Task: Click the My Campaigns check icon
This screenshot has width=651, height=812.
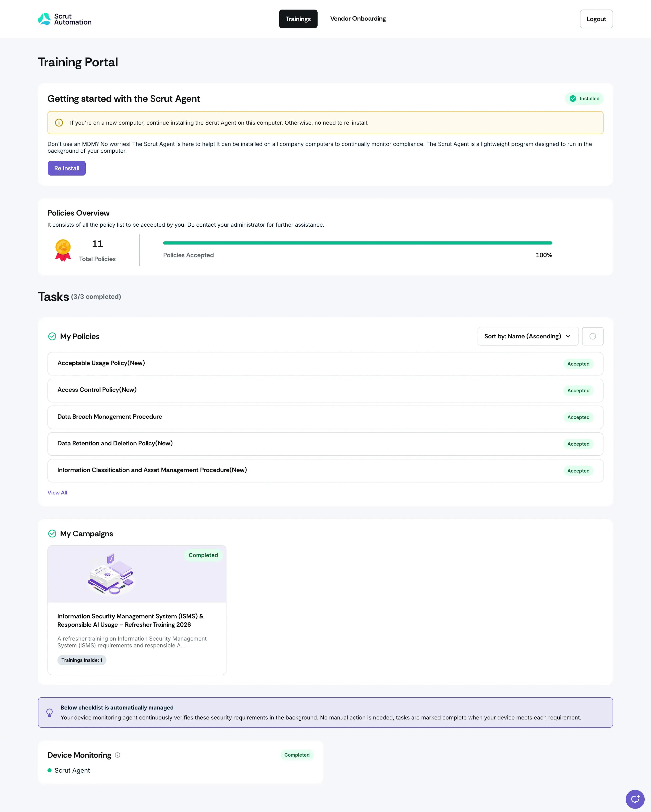Action: [x=52, y=534]
